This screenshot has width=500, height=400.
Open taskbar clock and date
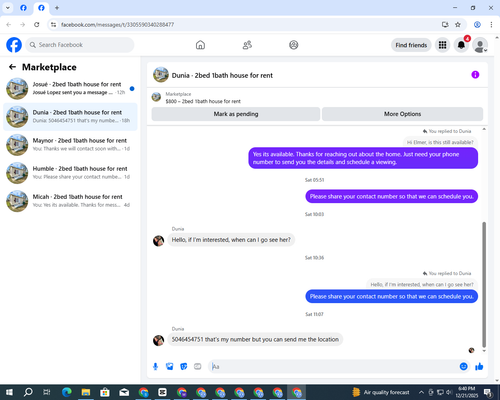tap(466, 392)
